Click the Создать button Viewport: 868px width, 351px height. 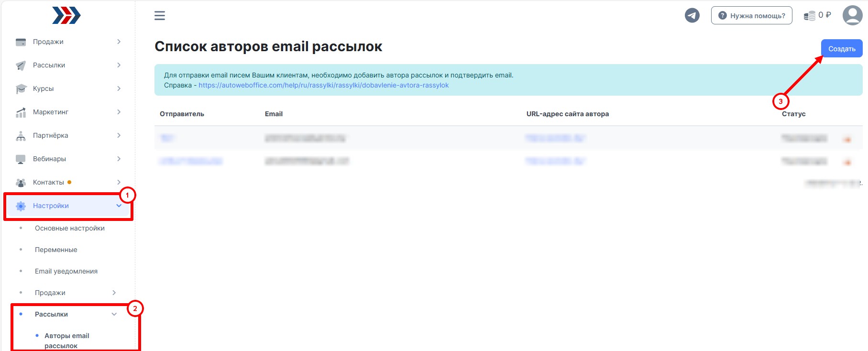(x=842, y=49)
